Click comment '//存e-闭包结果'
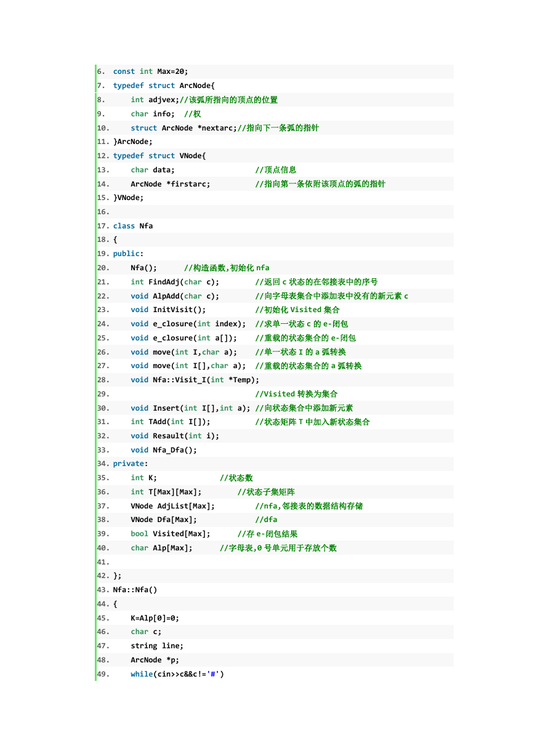The height and width of the screenshot is (756, 535). (x=267, y=534)
